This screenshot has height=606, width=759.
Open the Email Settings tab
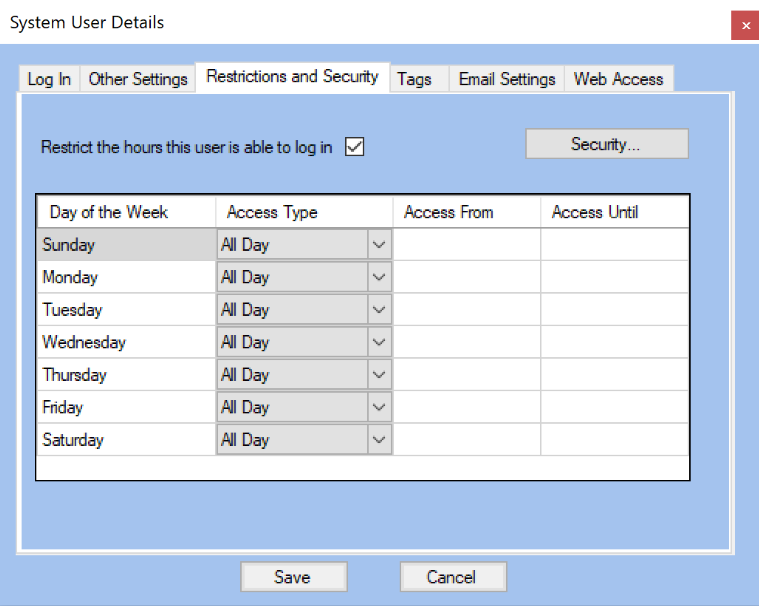pyautogui.click(x=507, y=79)
